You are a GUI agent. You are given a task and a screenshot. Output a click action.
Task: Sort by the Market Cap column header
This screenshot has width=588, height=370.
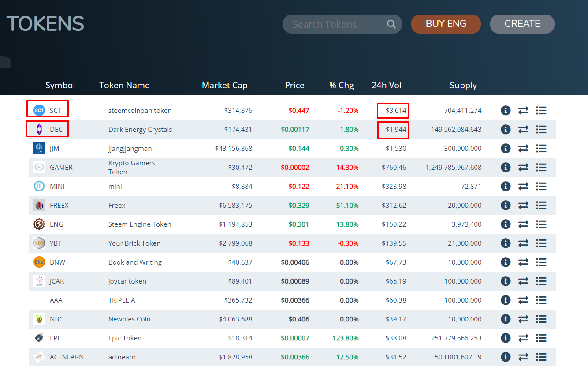(x=224, y=85)
